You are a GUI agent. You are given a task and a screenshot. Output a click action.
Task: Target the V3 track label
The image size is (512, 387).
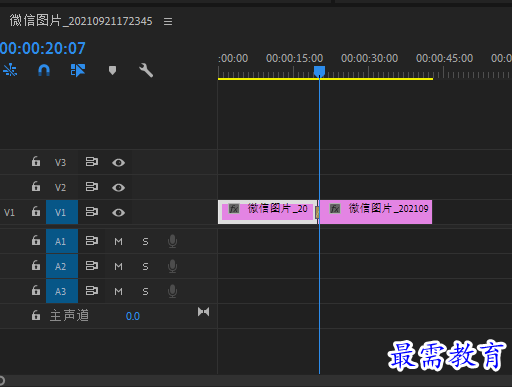click(60, 162)
